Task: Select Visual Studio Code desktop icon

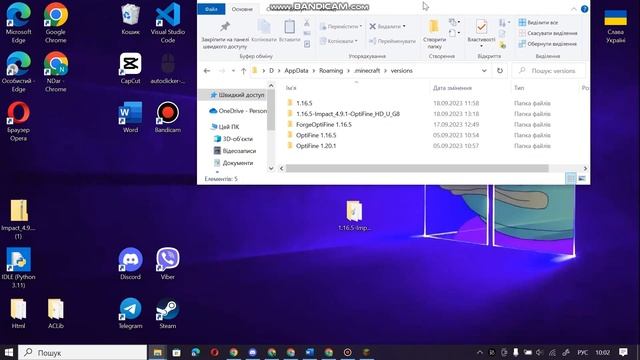Action: pyautogui.click(x=168, y=23)
